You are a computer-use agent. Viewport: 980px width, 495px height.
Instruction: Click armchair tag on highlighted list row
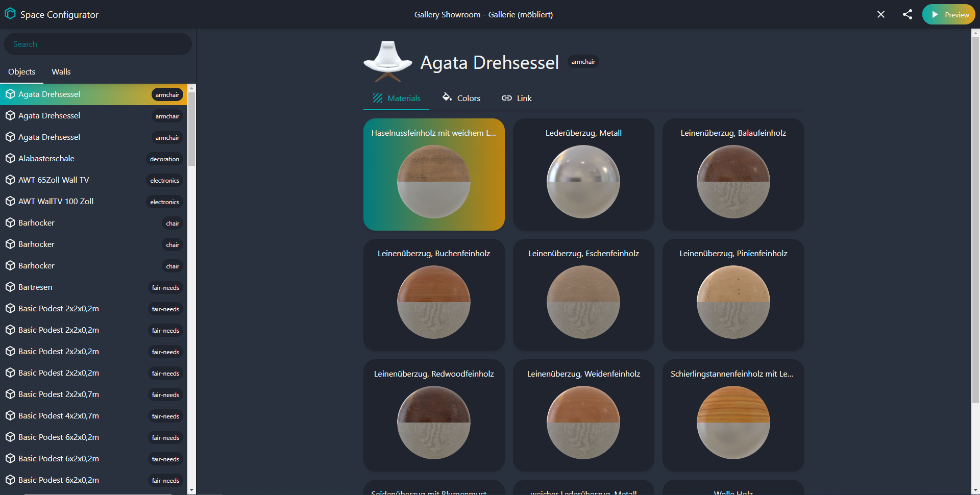pos(167,95)
